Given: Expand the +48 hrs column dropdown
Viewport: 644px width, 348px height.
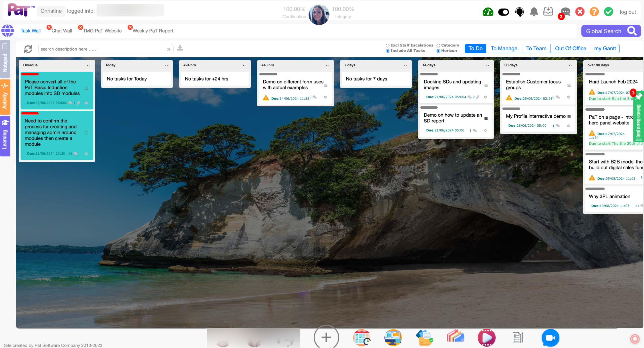Looking at the screenshot, I should (x=327, y=65).
